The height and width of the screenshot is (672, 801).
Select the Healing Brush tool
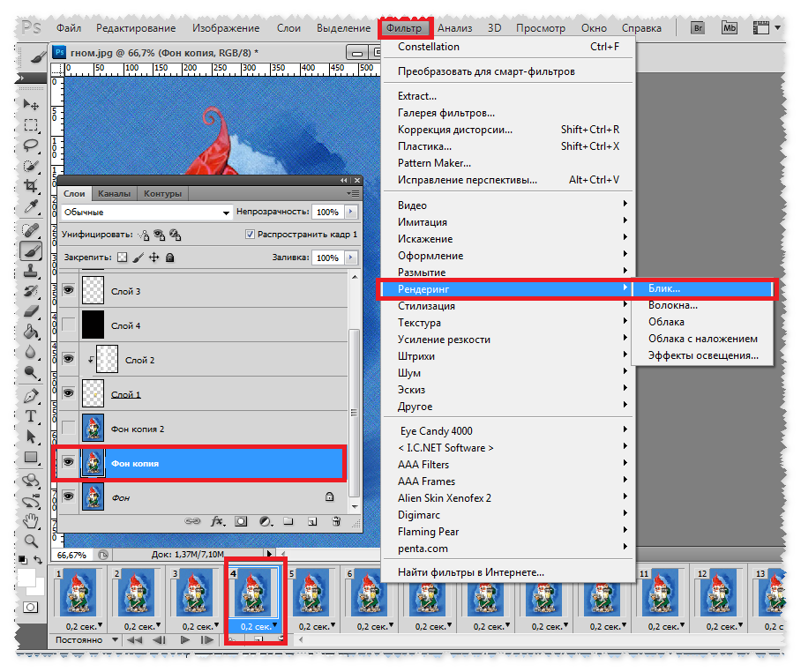tap(31, 231)
